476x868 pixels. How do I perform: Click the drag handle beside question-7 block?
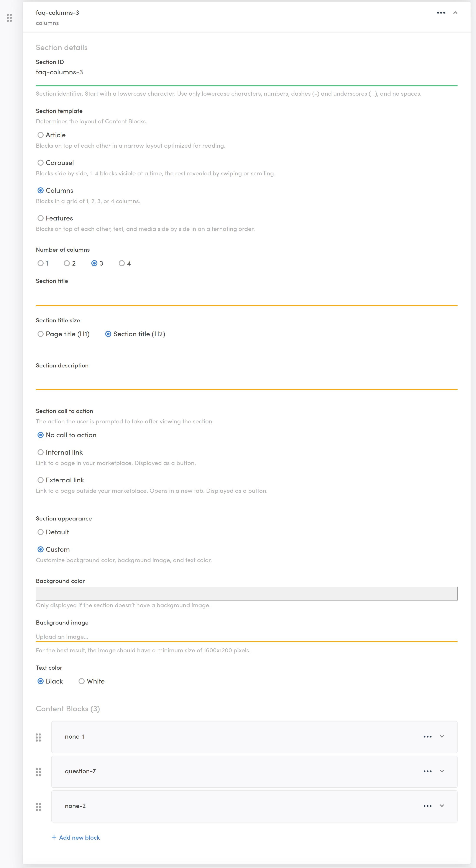click(38, 772)
